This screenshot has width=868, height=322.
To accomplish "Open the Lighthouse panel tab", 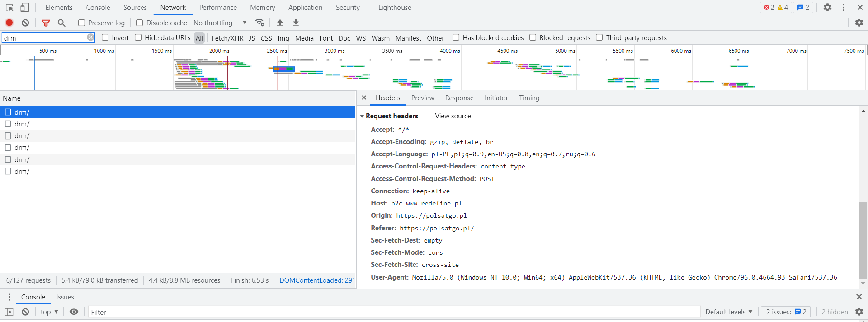I will coord(395,8).
